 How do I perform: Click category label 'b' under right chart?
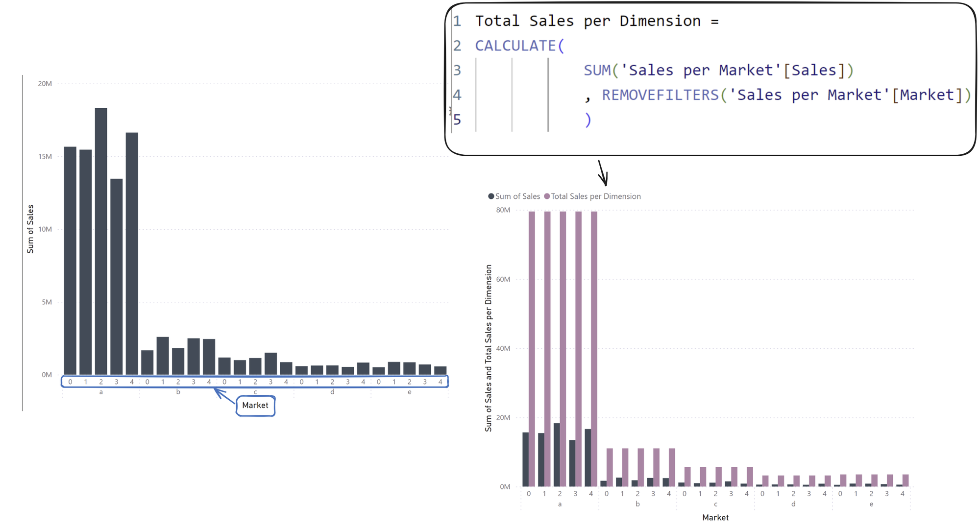click(x=637, y=504)
